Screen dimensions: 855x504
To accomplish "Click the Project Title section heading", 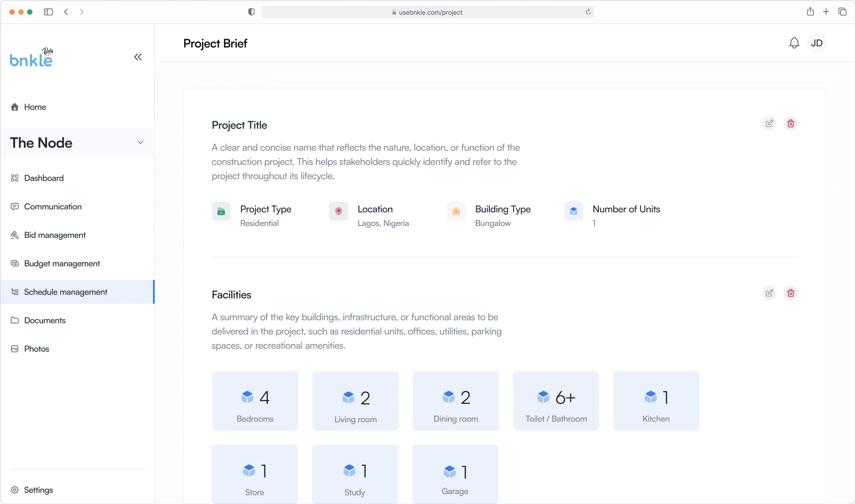I will coord(239,125).
